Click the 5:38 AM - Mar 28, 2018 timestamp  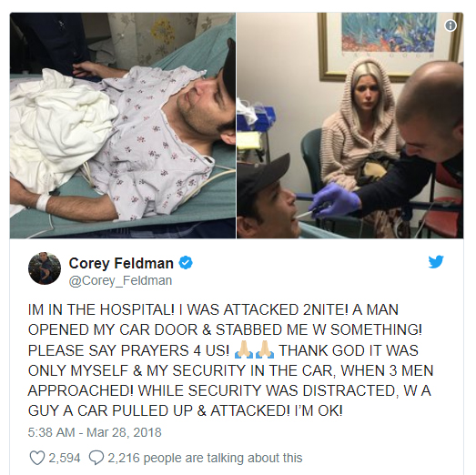tap(95, 432)
